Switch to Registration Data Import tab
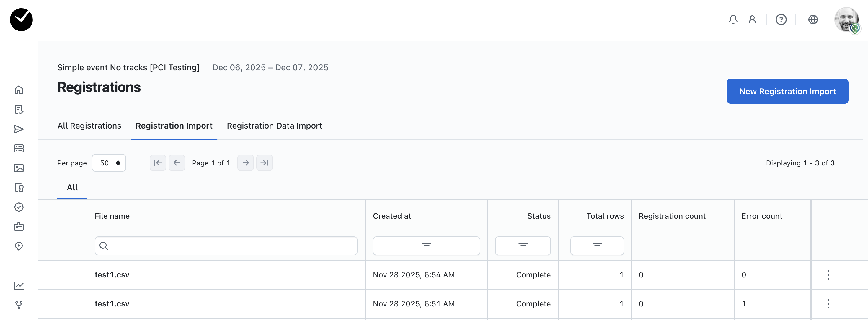868x320 pixels. [x=274, y=126]
